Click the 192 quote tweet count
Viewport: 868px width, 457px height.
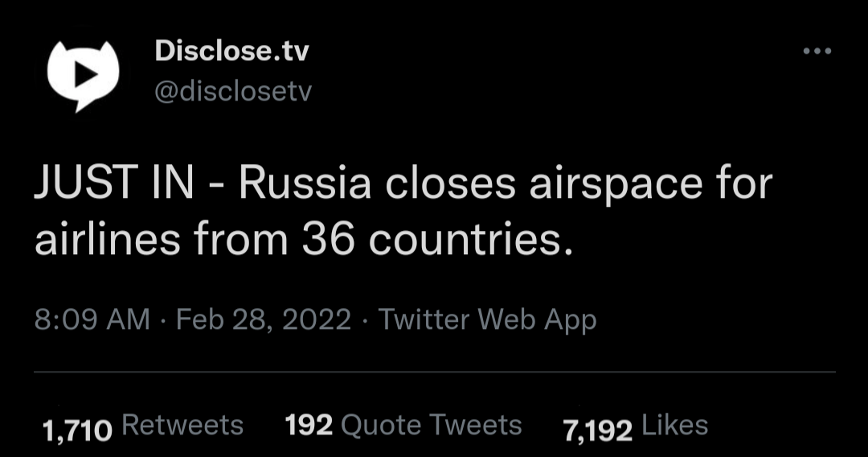tap(309, 425)
